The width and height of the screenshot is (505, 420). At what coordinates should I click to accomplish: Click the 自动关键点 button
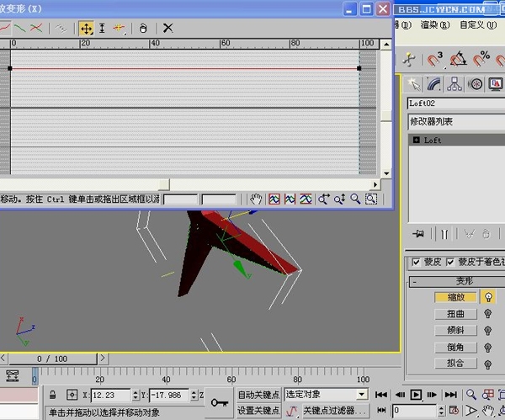pos(258,395)
